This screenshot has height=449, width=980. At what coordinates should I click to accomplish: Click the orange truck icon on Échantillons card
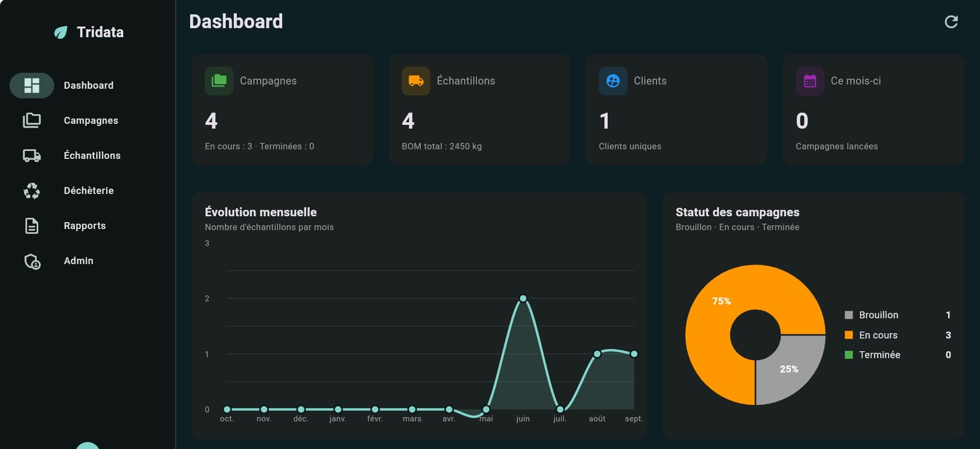416,81
